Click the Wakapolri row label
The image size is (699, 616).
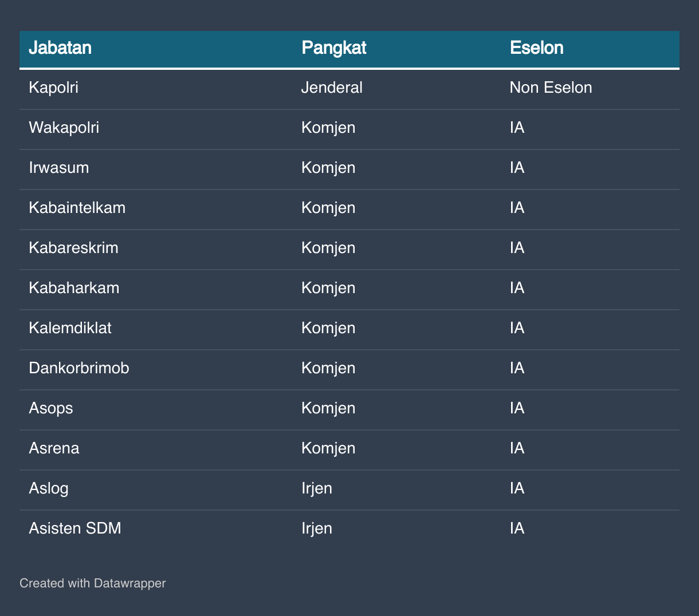point(64,128)
